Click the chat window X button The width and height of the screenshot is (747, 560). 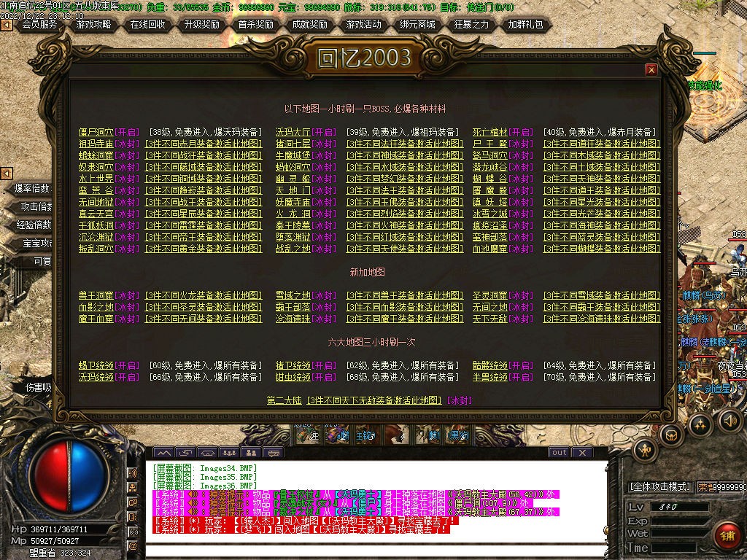[x=581, y=452]
